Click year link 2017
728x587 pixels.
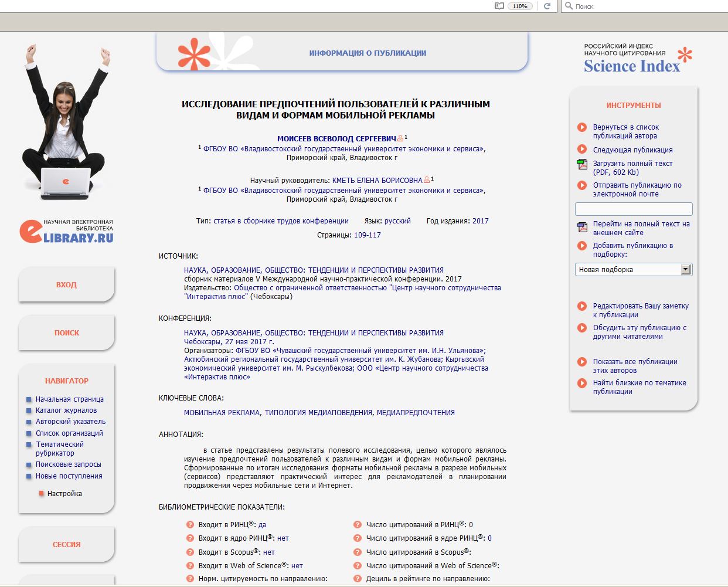[481, 221]
